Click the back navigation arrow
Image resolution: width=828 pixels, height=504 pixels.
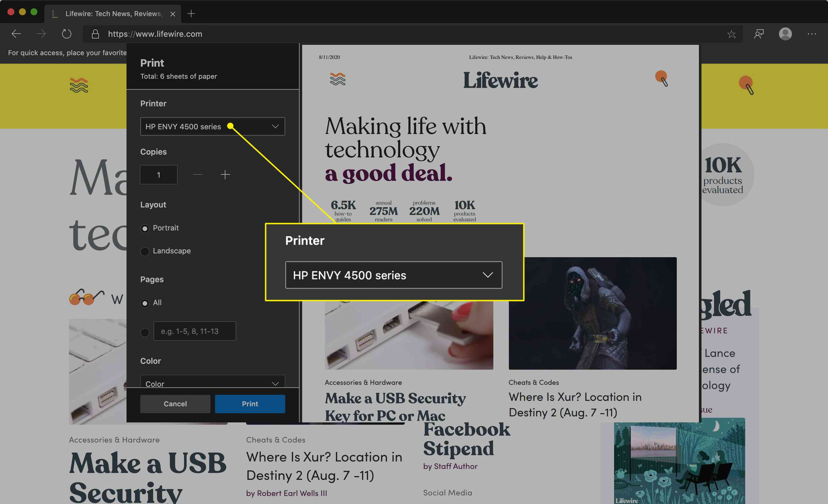[x=17, y=34]
